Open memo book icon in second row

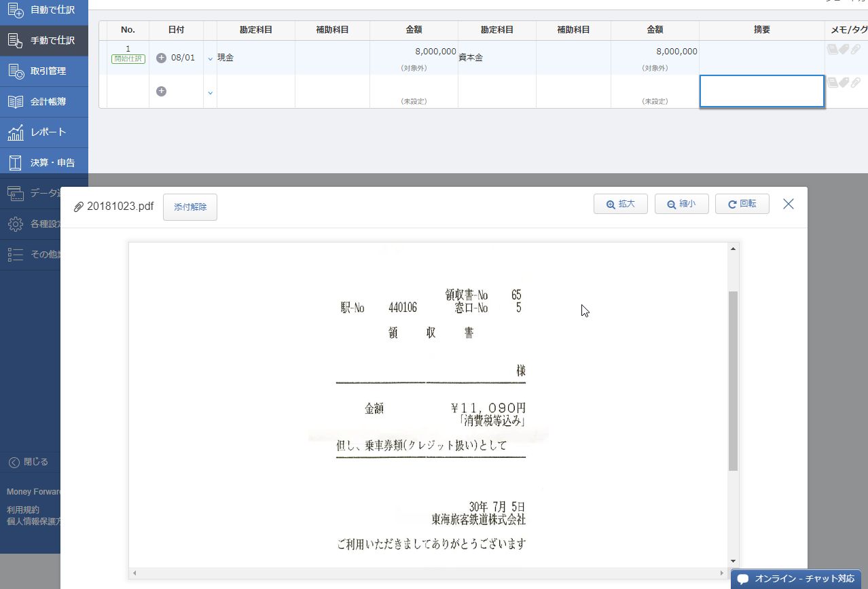coord(832,82)
